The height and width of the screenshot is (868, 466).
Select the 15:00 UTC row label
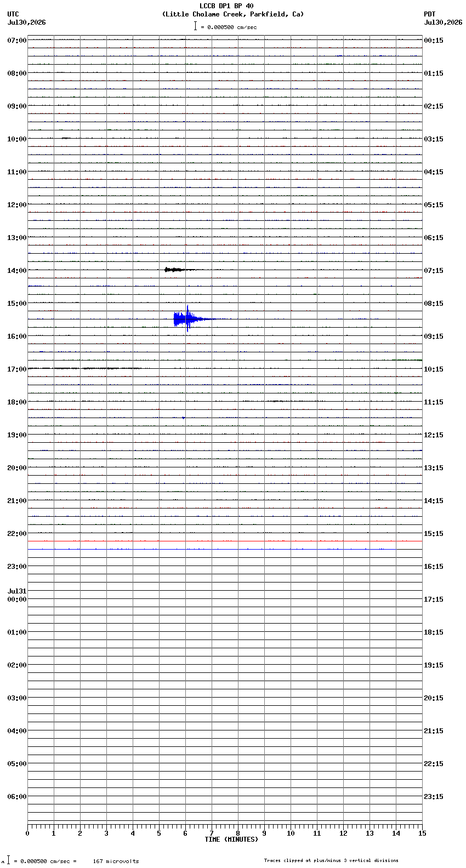[x=17, y=304]
